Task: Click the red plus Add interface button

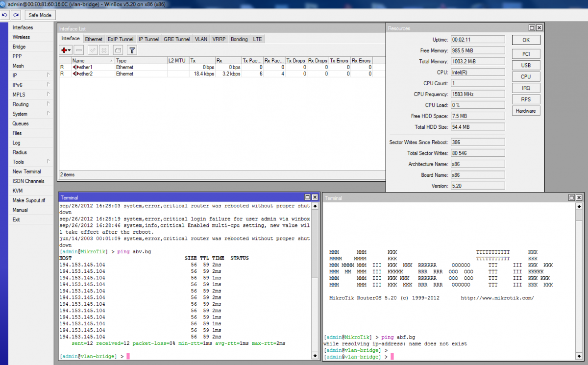Action: [64, 50]
